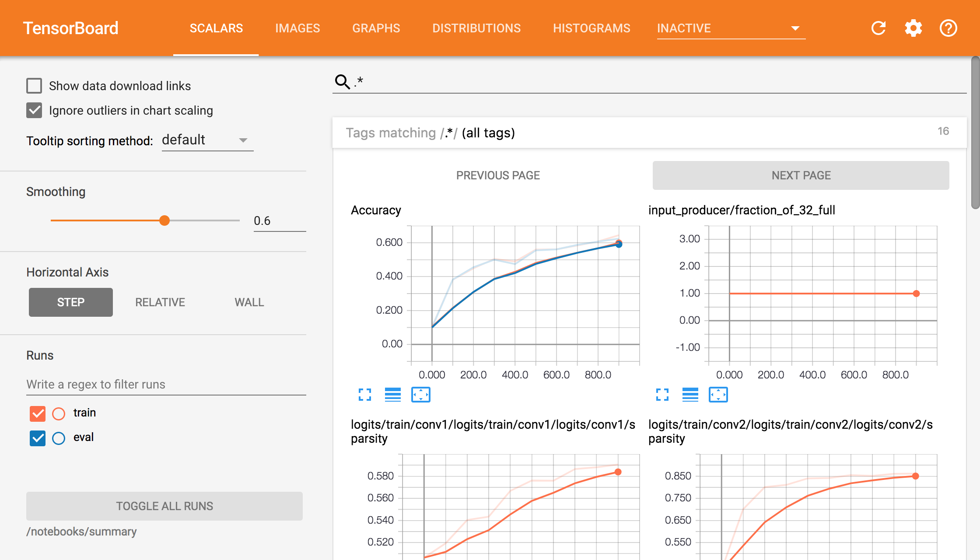
Task: Select only the eval run radio button
Action: click(59, 438)
